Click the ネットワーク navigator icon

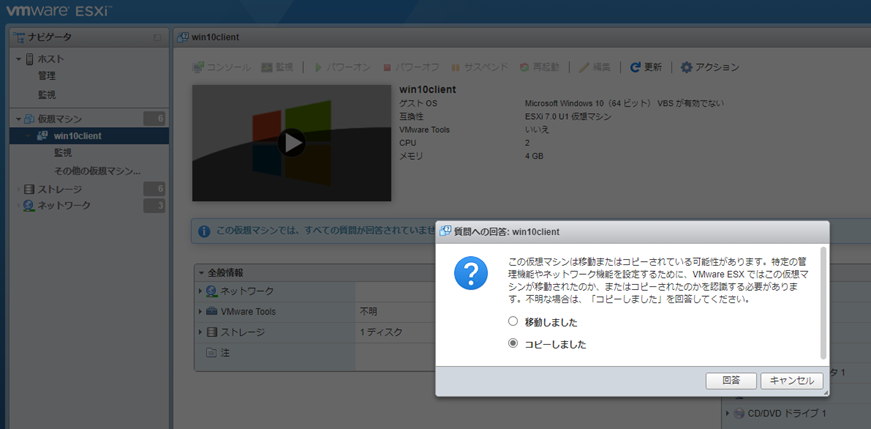click(30, 206)
